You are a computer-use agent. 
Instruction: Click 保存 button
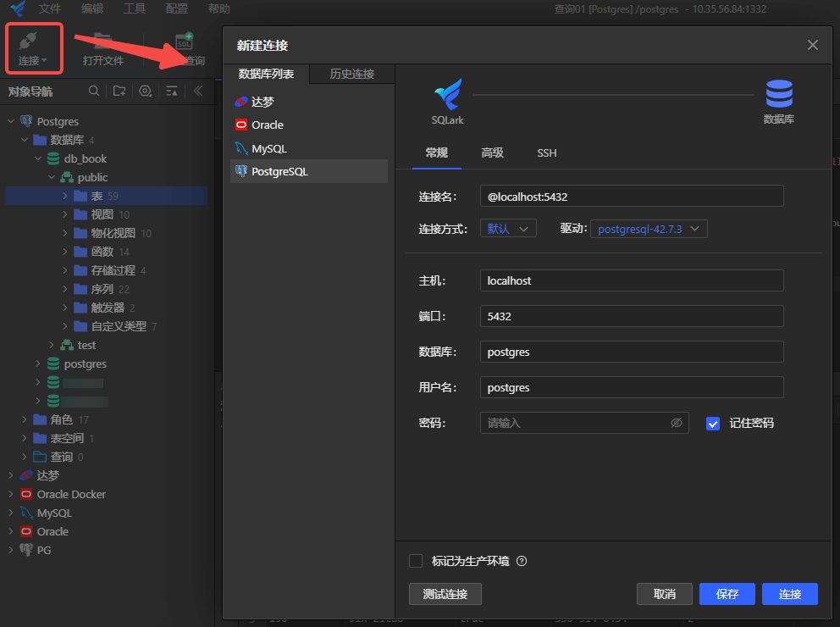click(x=727, y=594)
